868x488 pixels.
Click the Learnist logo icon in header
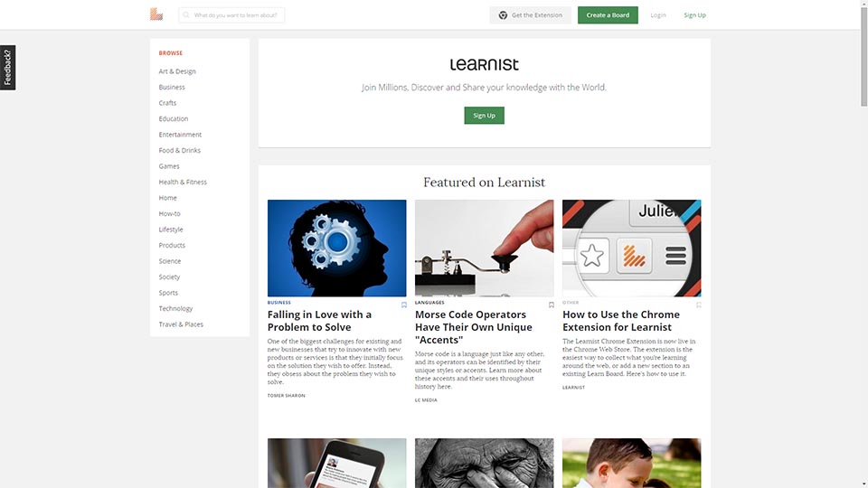[156, 14]
